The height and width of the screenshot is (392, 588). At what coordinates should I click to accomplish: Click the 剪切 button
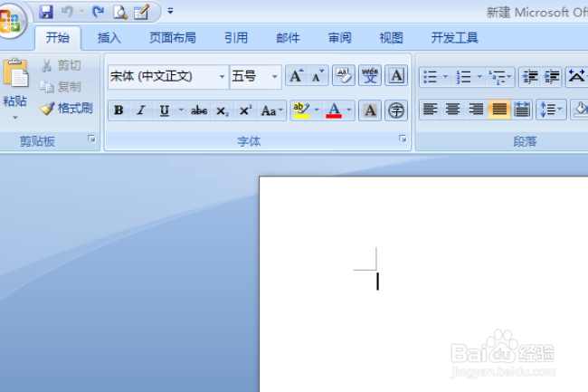pos(61,65)
